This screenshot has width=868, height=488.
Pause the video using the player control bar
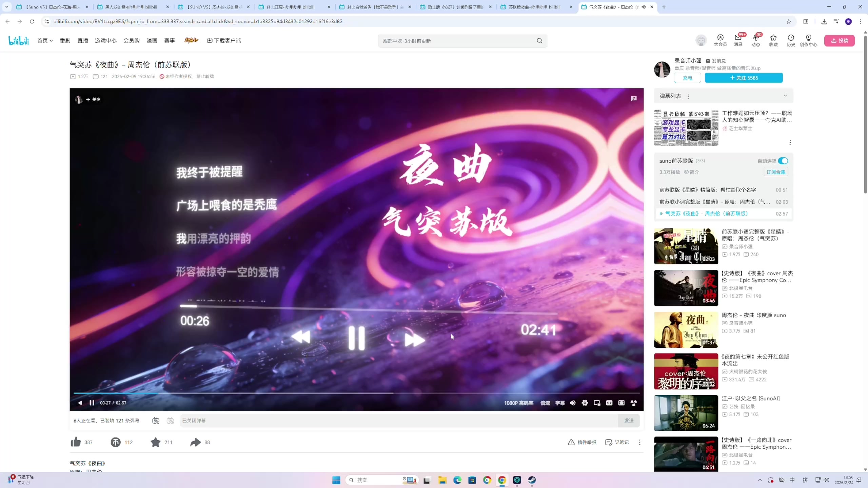pos(92,403)
